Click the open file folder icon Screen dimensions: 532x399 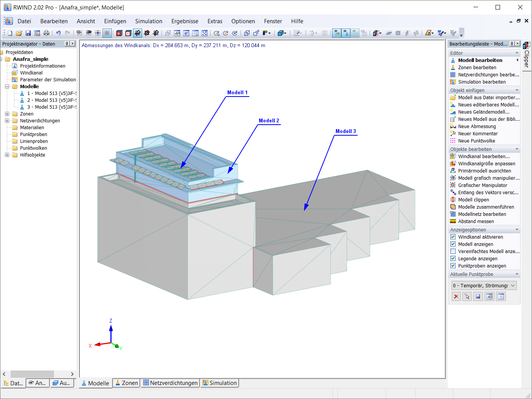[19, 33]
